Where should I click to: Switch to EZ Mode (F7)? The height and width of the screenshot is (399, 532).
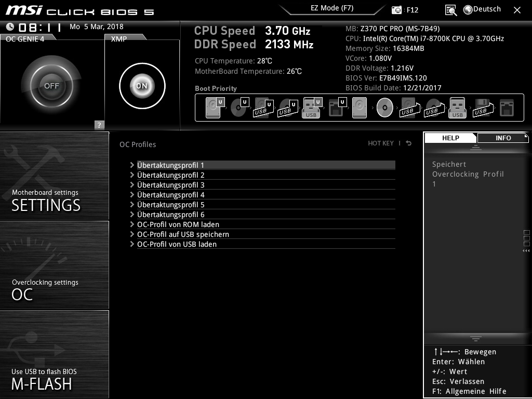coord(332,8)
